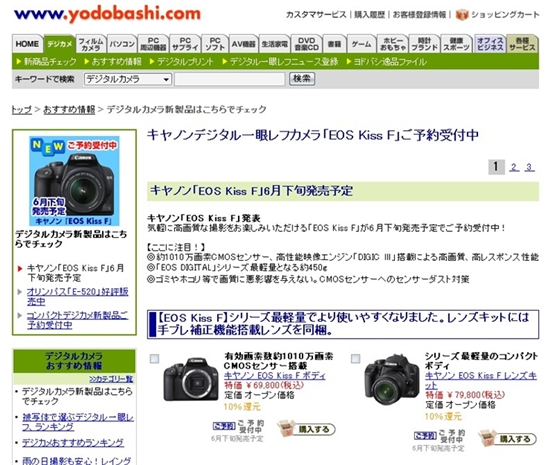The height and width of the screenshot is (465, 550).
Task: Switch to the HOME tab
Action: (x=27, y=44)
